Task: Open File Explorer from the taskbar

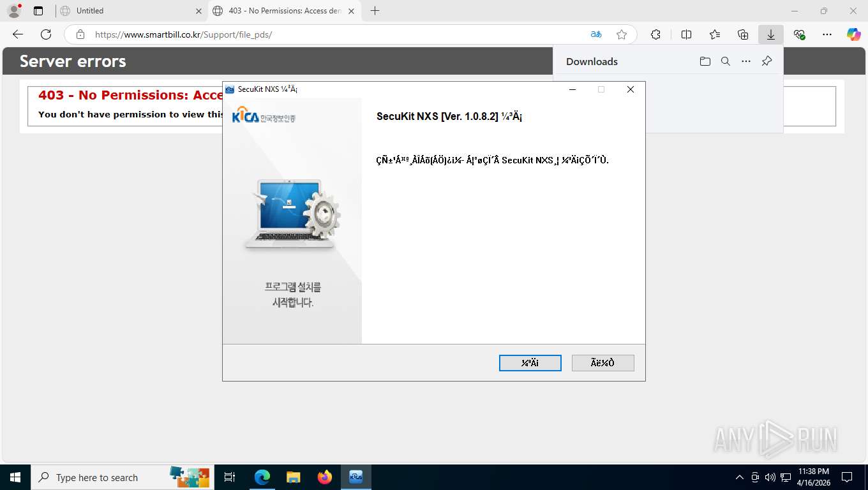Action: click(x=293, y=477)
